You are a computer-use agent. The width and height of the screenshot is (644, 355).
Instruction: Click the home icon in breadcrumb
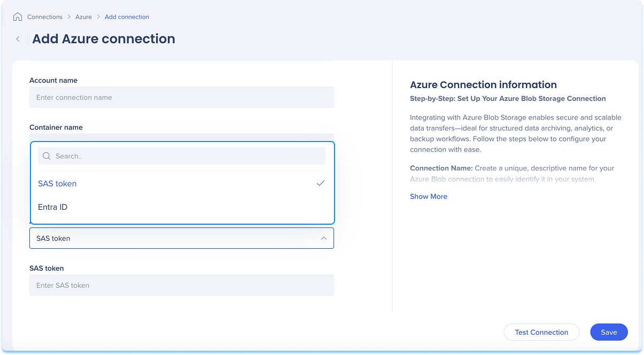[18, 17]
